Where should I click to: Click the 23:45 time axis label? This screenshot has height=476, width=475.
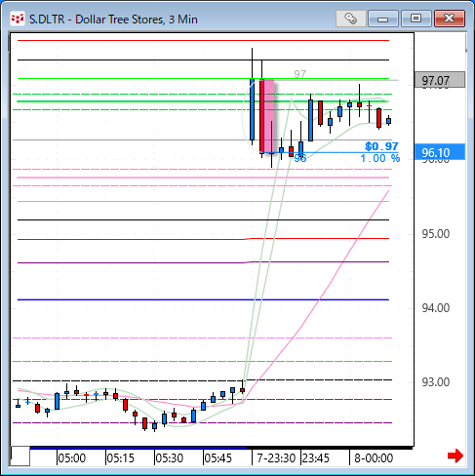(316, 458)
